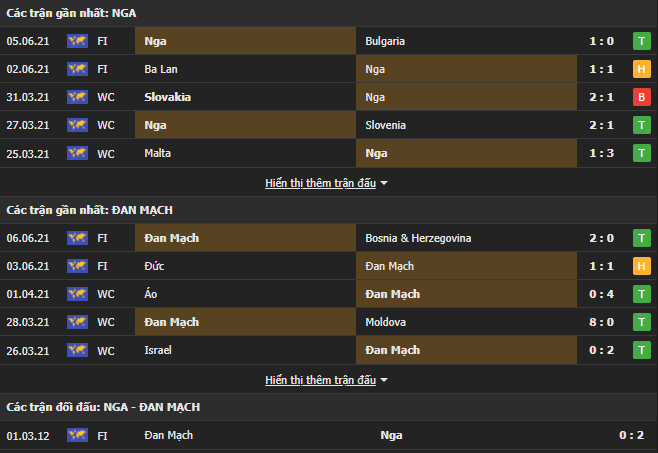Click the flag icon for Nga vs Bulgaria match
The image size is (658, 453).
(x=77, y=41)
